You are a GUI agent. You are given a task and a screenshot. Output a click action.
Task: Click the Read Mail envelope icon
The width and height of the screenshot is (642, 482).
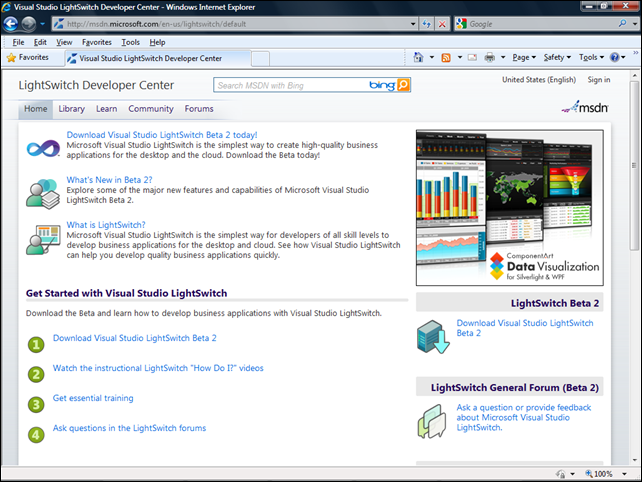[472, 57]
